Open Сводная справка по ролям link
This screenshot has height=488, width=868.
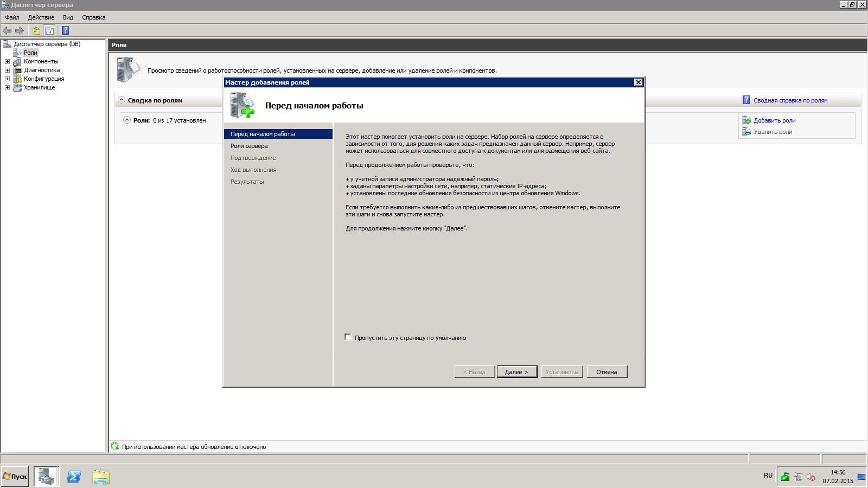[790, 100]
